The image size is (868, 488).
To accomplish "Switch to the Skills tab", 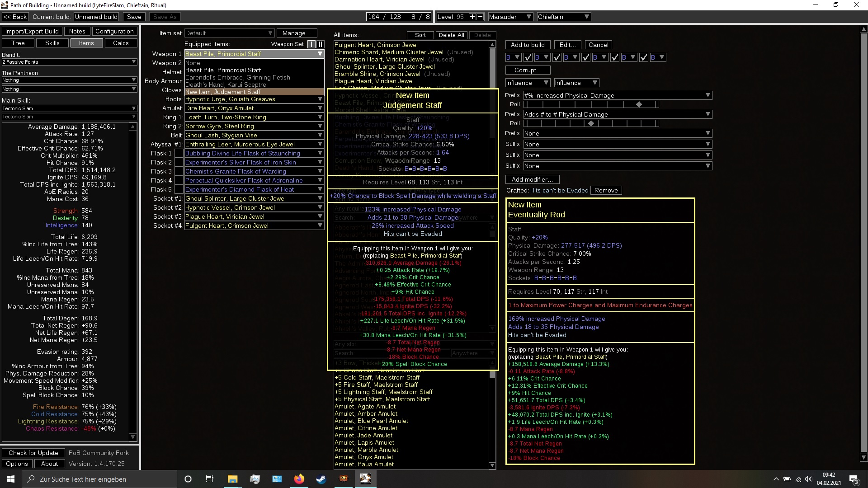I will coord(52,43).
